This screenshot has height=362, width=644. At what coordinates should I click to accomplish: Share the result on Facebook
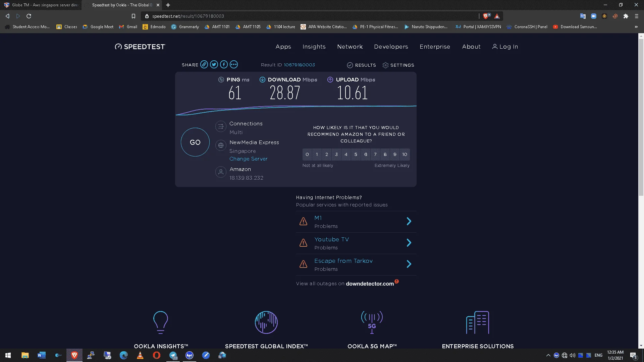[x=224, y=65]
